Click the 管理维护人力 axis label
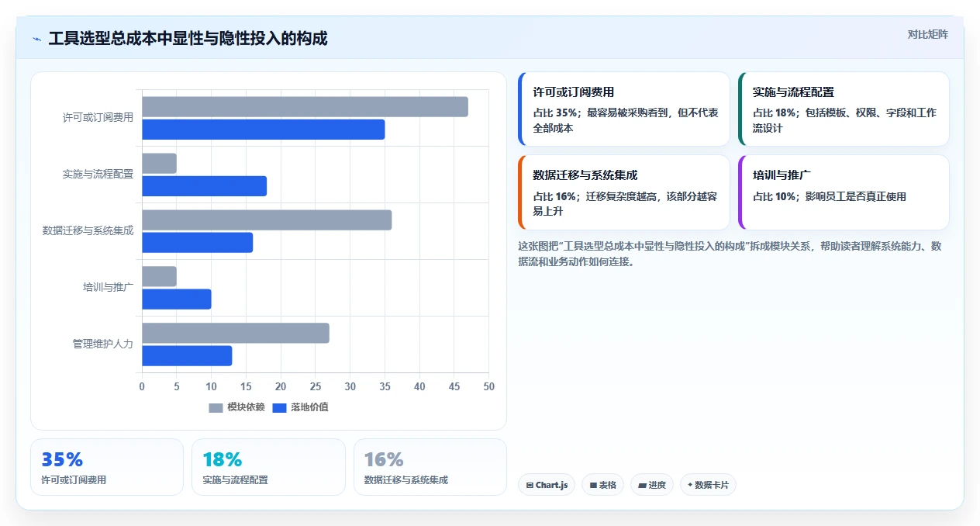Image resolution: width=980 pixels, height=526 pixels. point(103,344)
